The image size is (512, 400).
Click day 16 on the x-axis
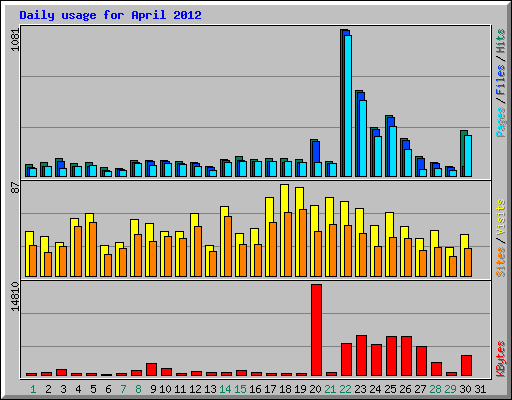tap(255, 389)
